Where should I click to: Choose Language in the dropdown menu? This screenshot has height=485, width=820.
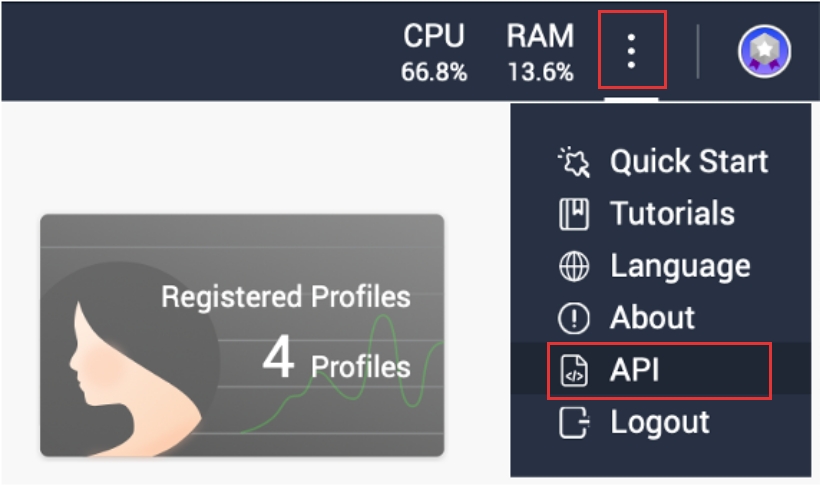[680, 266]
